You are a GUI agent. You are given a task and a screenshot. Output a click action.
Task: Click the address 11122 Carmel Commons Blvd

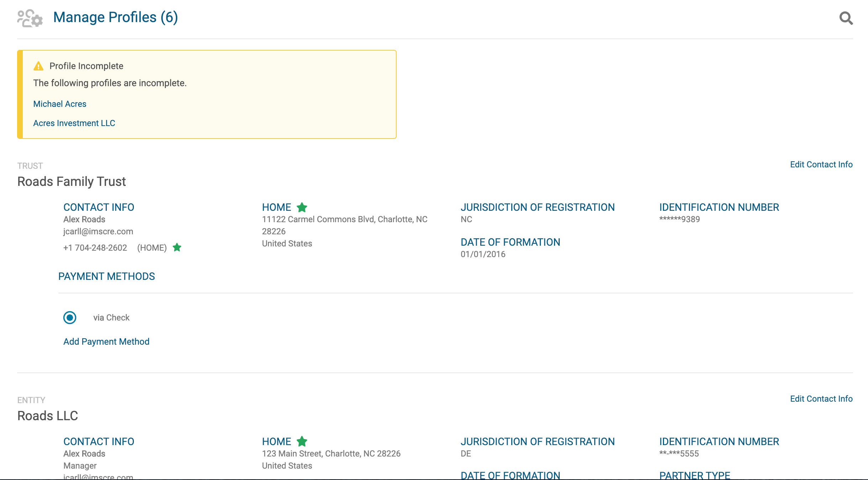point(345,225)
